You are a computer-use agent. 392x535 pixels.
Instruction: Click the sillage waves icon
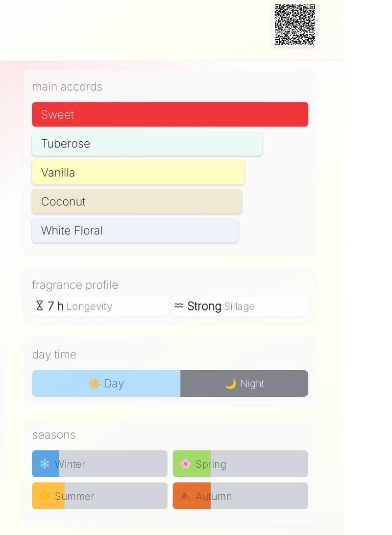click(x=179, y=306)
